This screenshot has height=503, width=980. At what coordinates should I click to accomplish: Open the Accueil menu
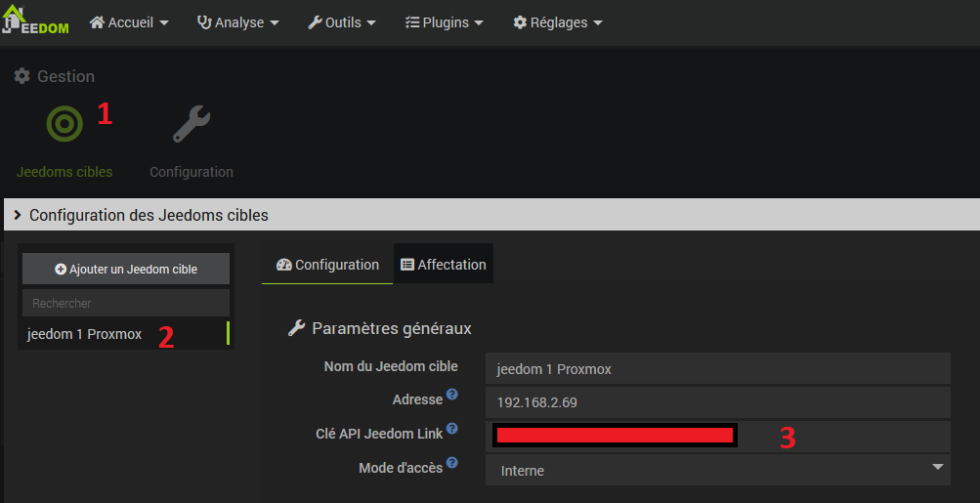[129, 22]
